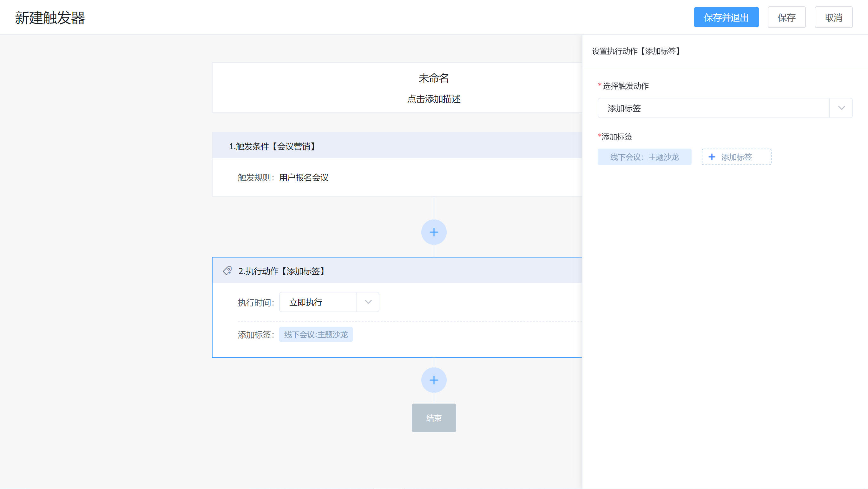The width and height of the screenshot is (868, 489).
Task: Select the 触发条件【会议营销】 header
Action: point(272,146)
